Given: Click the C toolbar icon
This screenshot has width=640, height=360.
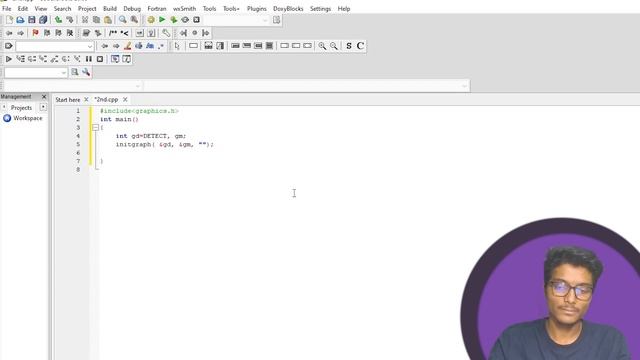Looking at the screenshot, I should pos(360,46).
